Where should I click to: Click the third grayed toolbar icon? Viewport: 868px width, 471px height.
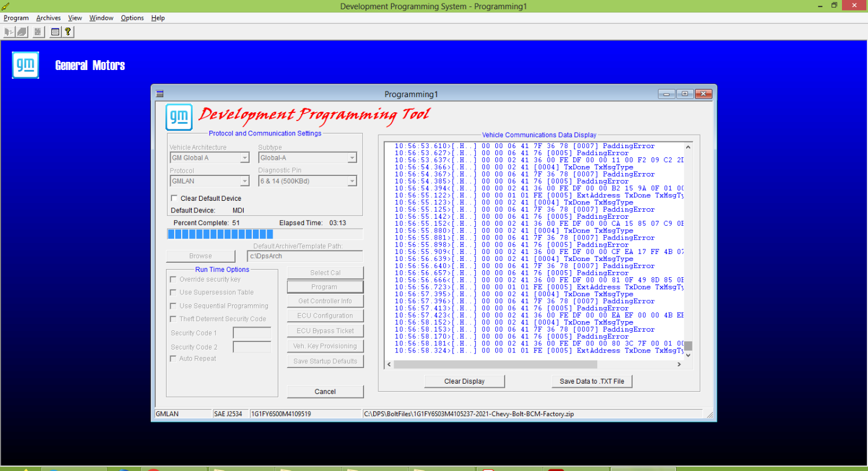coord(38,32)
